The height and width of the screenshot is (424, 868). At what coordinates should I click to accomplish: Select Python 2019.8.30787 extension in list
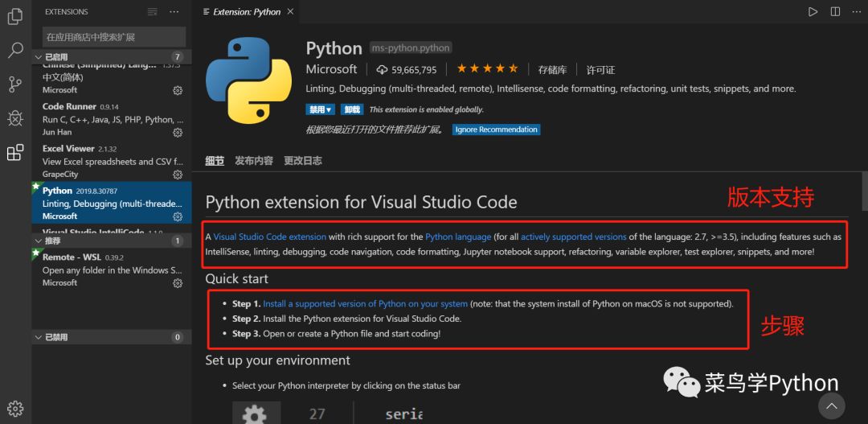(x=112, y=203)
